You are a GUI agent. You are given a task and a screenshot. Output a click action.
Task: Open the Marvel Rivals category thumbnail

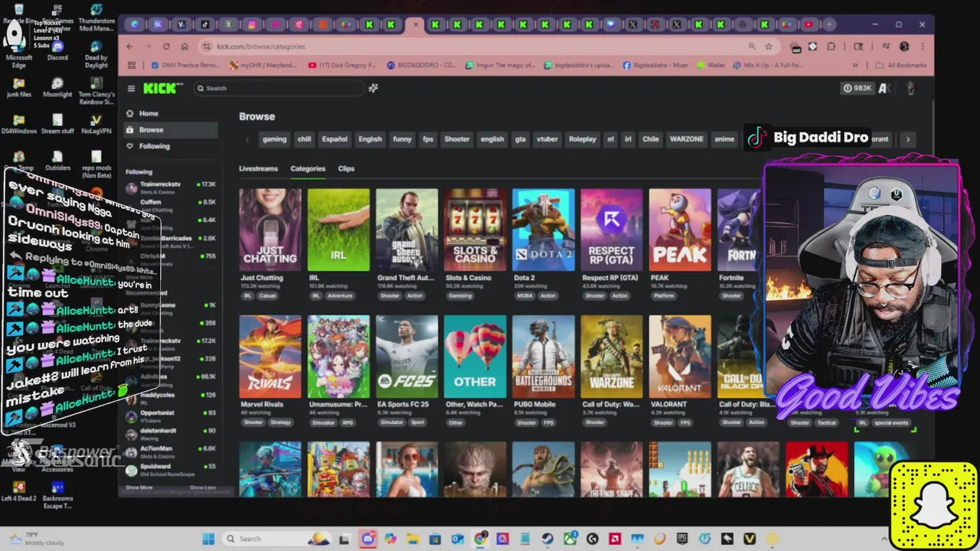270,356
